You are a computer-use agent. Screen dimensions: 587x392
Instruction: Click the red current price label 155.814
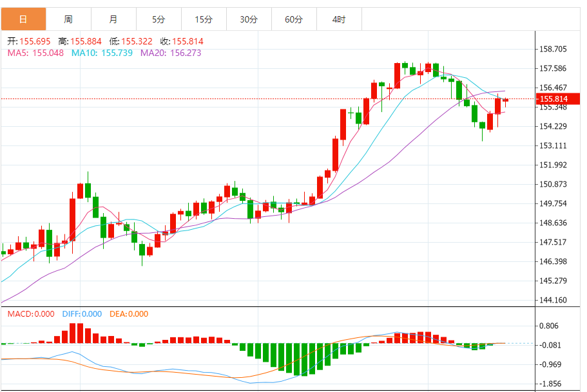click(558, 98)
